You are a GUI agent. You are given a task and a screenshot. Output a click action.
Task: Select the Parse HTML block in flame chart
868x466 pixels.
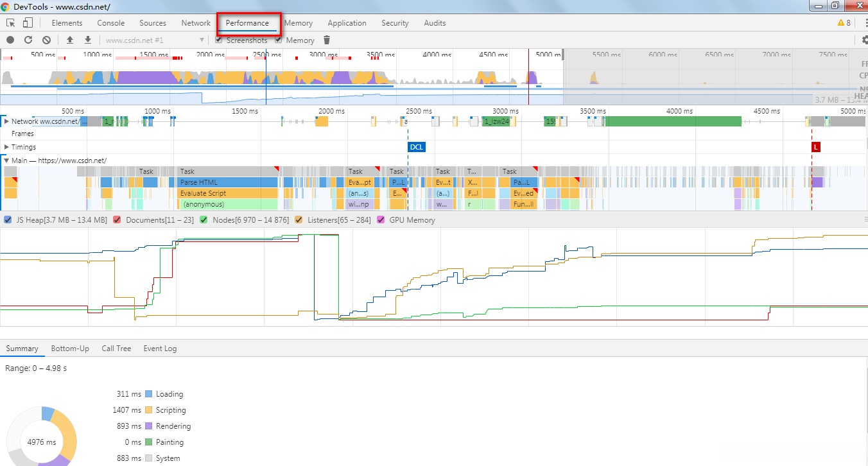click(x=228, y=182)
